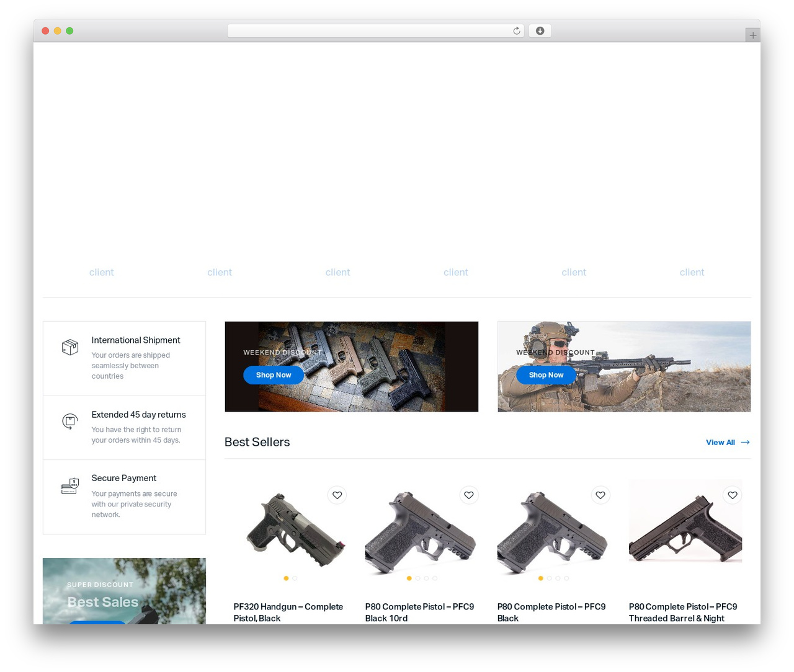794x672 pixels.
Task: Shop Now on the pistols banner
Action: [274, 375]
